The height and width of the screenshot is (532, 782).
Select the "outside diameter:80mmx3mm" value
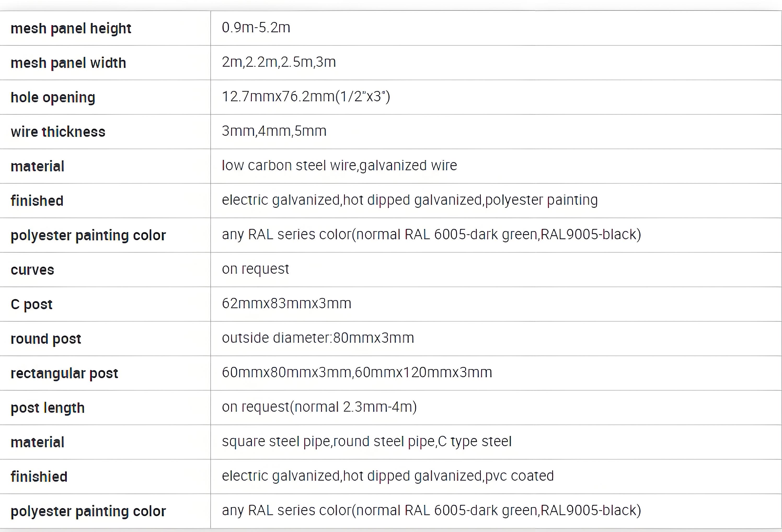[x=318, y=338]
